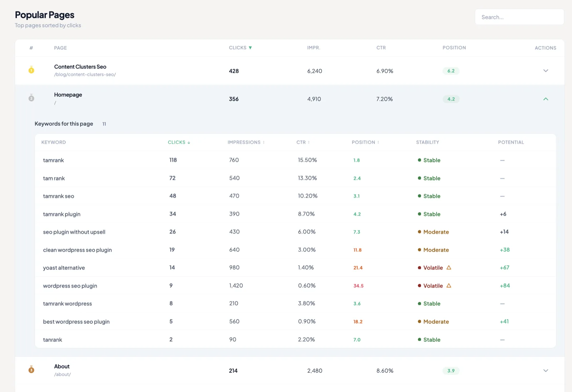Click the Potential column header
572x392 pixels.
[511, 142]
